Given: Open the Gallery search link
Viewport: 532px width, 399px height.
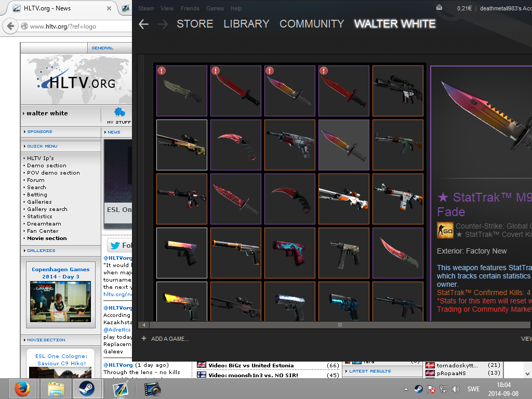Looking at the screenshot, I should pos(47,209).
